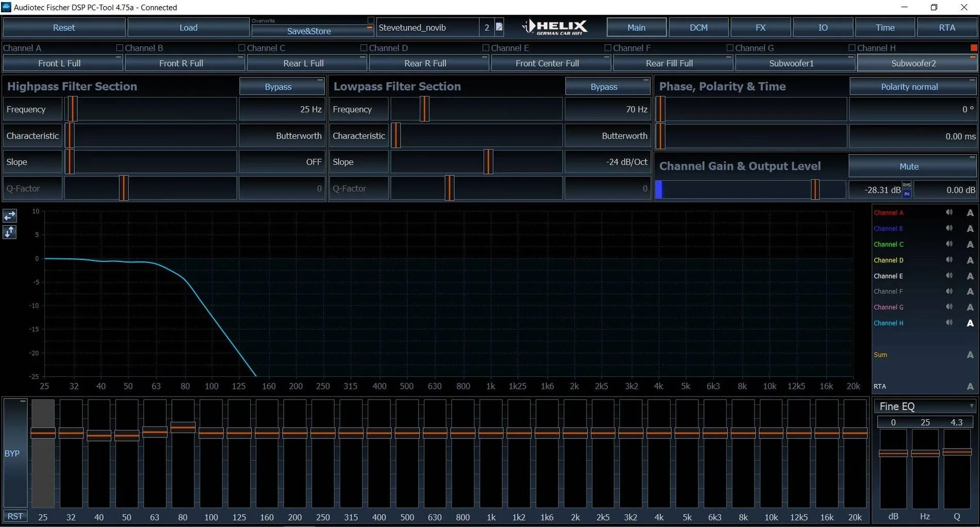Click the vertical scale arrows graph icon
The height and width of the screenshot is (527, 980).
(10, 232)
